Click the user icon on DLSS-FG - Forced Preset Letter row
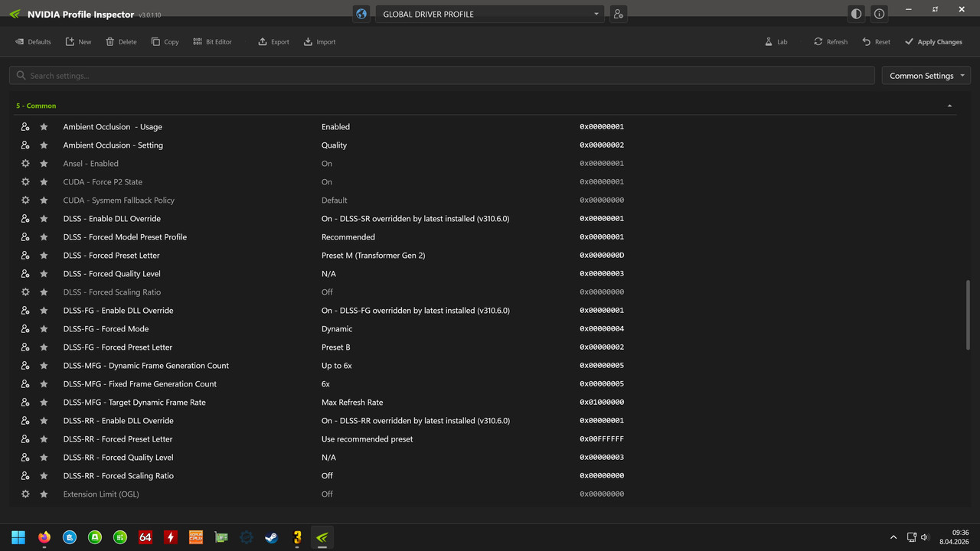This screenshot has width=980, height=551. point(25,347)
